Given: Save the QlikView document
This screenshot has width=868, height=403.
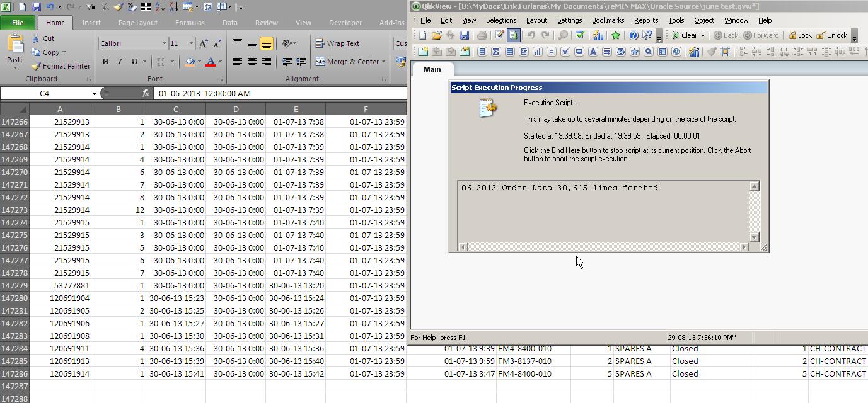Looking at the screenshot, I should tap(465, 35).
